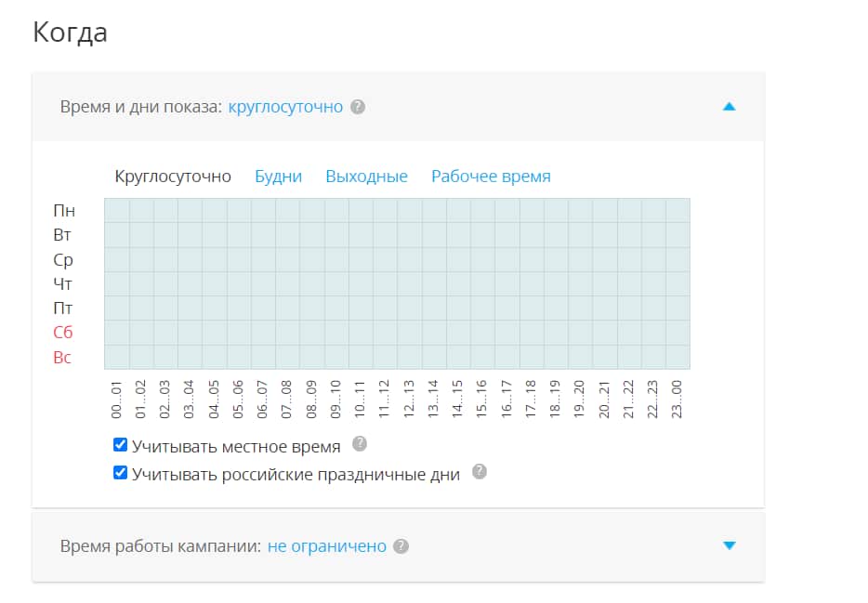Viewport: 868px width, 603px height.
Task: Toggle Пн cell for 00...01 hour
Action: point(117,210)
